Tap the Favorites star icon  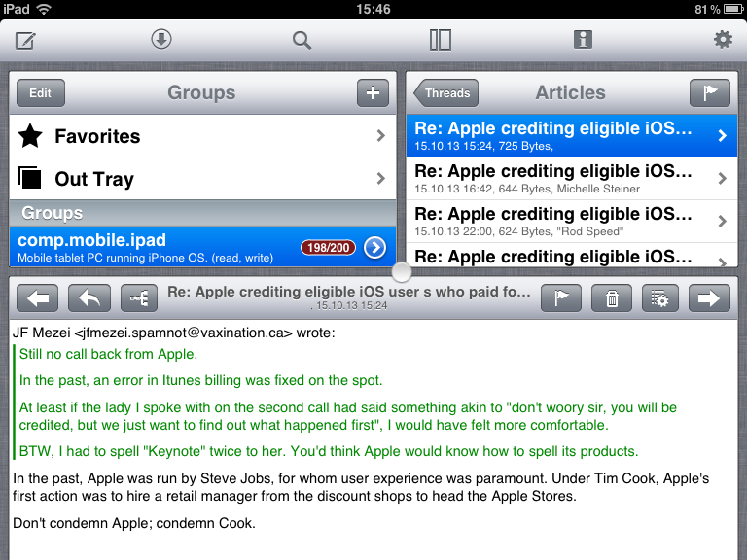point(30,136)
